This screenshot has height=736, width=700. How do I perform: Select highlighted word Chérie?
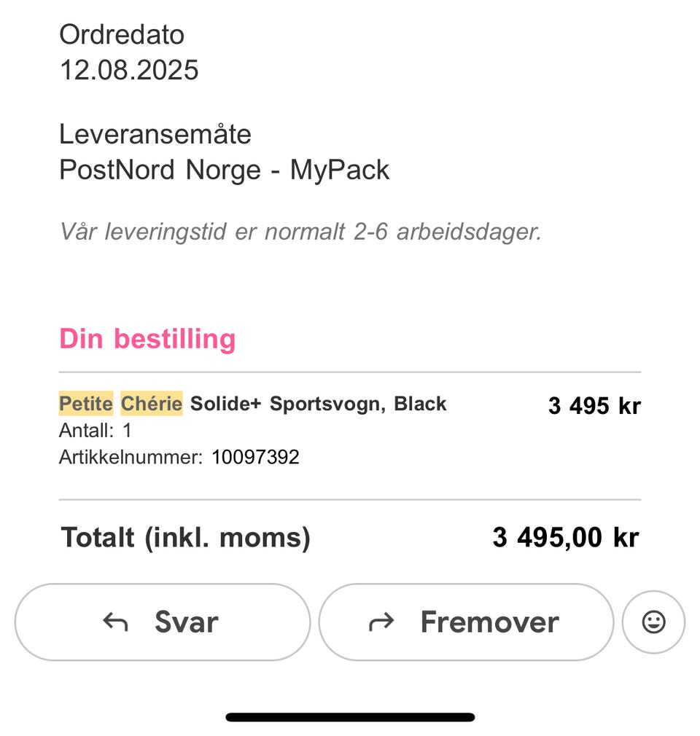tap(152, 403)
